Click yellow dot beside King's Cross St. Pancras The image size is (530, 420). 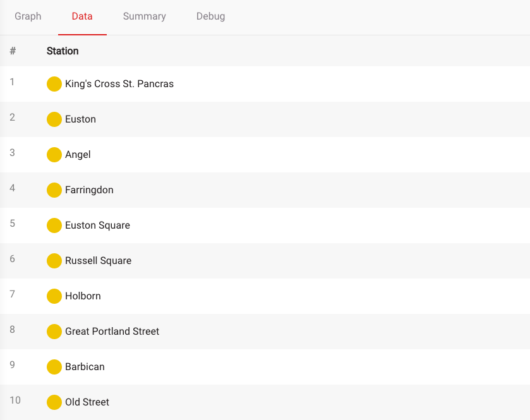tap(54, 84)
